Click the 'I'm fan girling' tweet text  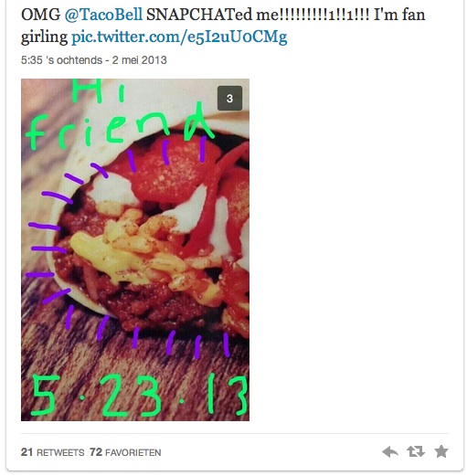coord(223,26)
